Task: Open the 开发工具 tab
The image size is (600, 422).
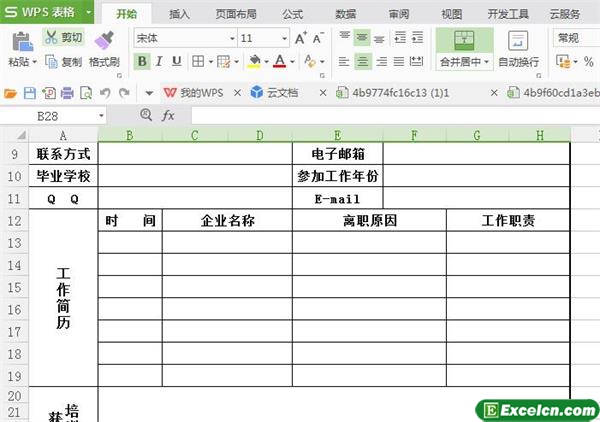Action: (x=508, y=14)
